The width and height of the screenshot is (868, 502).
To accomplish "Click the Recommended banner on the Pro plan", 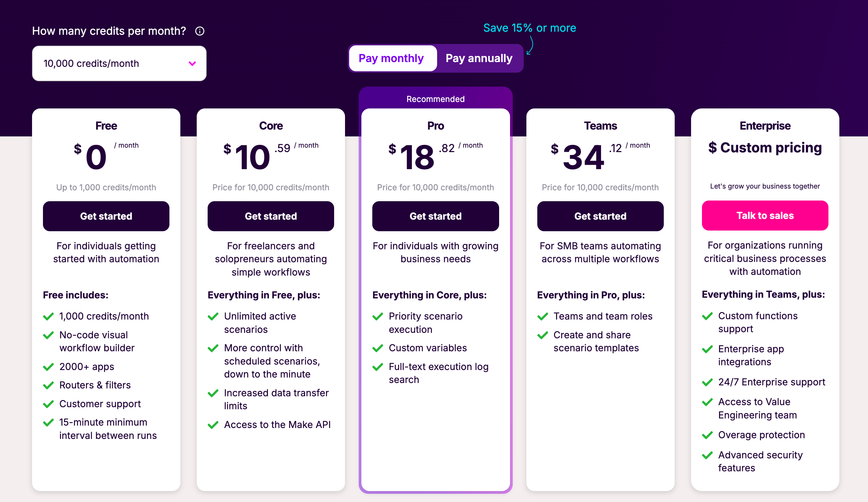I will (435, 99).
